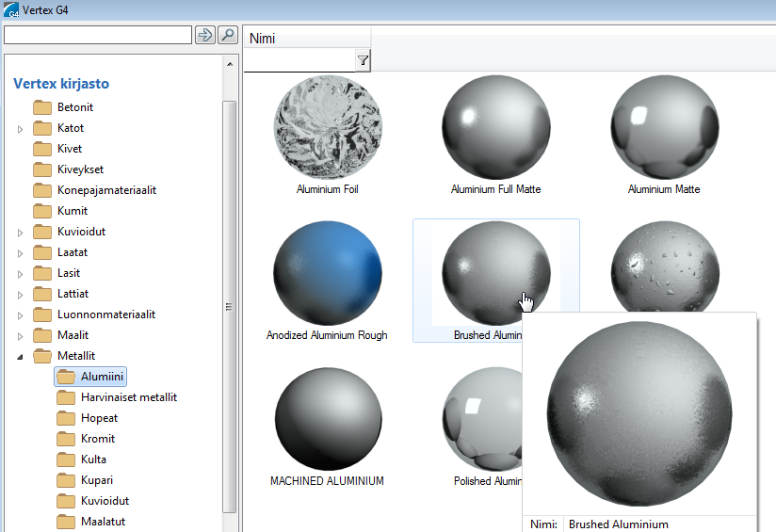The height and width of the screenshot is (532, 776).
Task: Select the Konepajamateriaalit folder icon
Action: click(x=42, y=190)
